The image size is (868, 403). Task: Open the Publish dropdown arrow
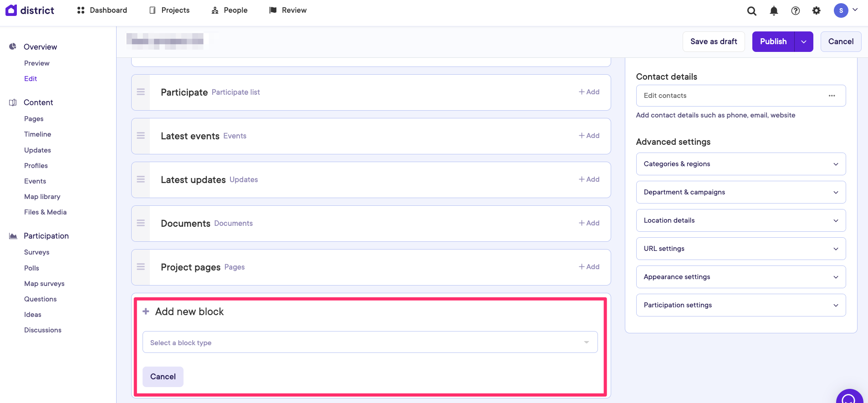coord(804,42)
